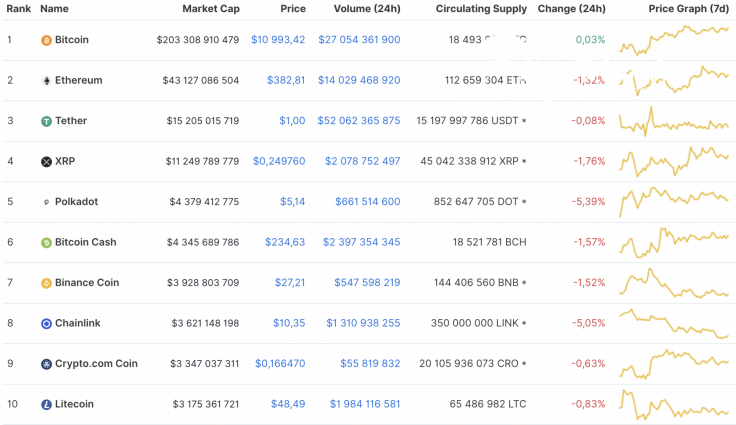736x425 pixels.
Task: Open Bitcoin Cash 7-day price graph
Action: click(x=674, y=242)
